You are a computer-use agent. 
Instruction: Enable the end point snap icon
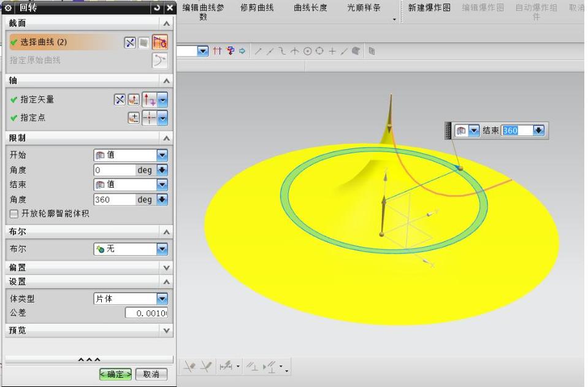click(x=258, y=51)
